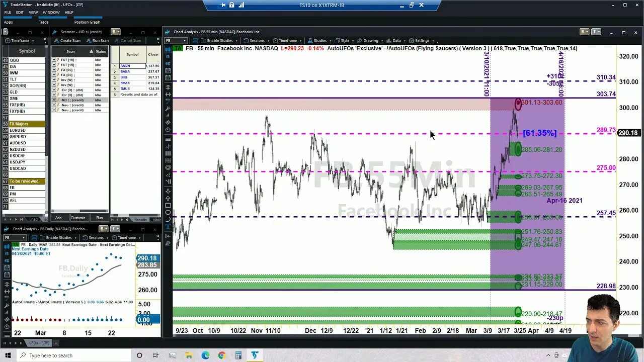
Task: Open the Data dropdown in 55 min chart toolbar
Action: (x=396, y=41)
